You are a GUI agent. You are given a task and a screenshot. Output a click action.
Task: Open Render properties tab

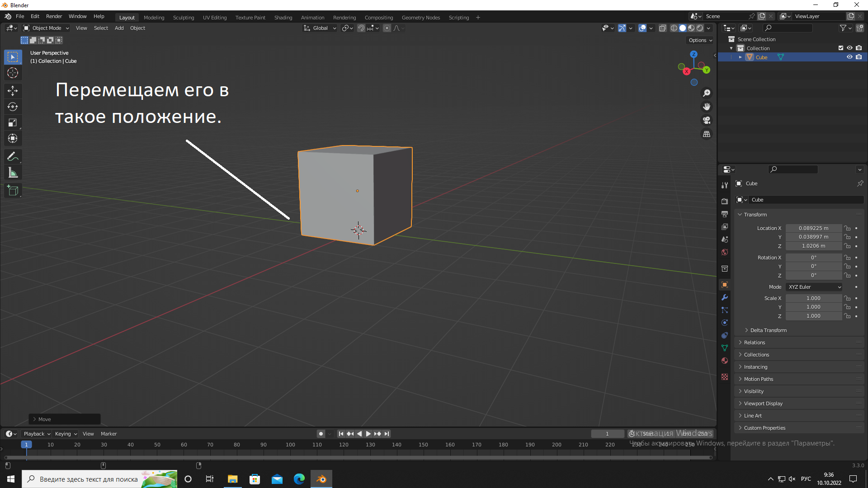click(x=725, y=201)
